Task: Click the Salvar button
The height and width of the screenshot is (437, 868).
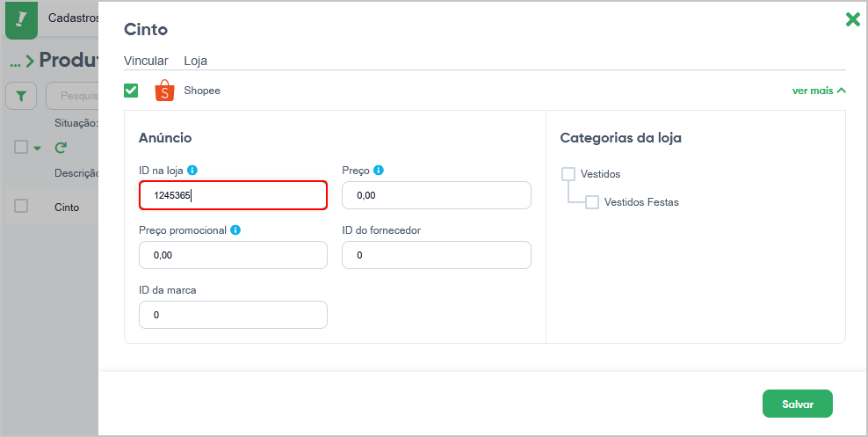Action: coord(798,404)
